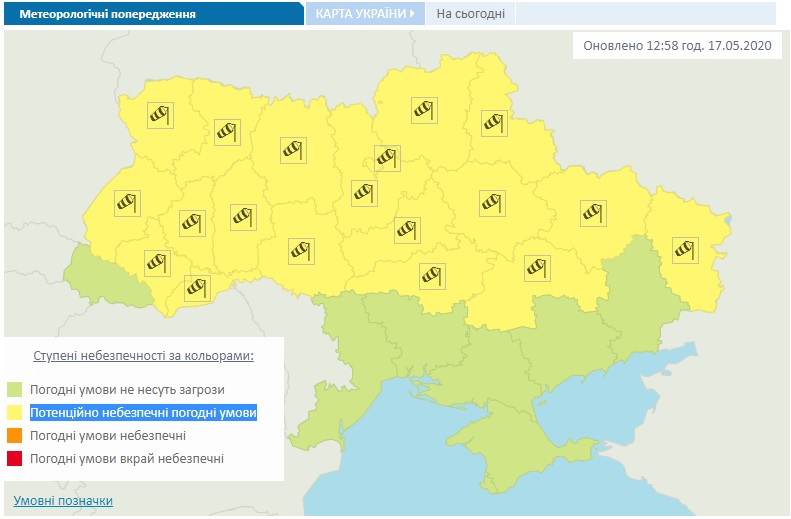Viewport: 791px width, 519px height.
Task: Click the 'Оновлено 12:58 год. 17.05.2020' timestamp
Action: [677, 45]
